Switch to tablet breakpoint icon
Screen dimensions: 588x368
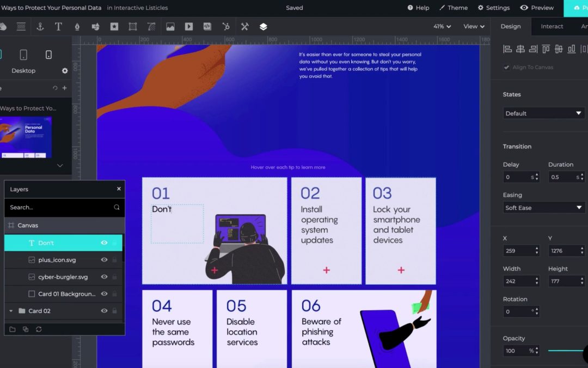(x=23, y=55)
